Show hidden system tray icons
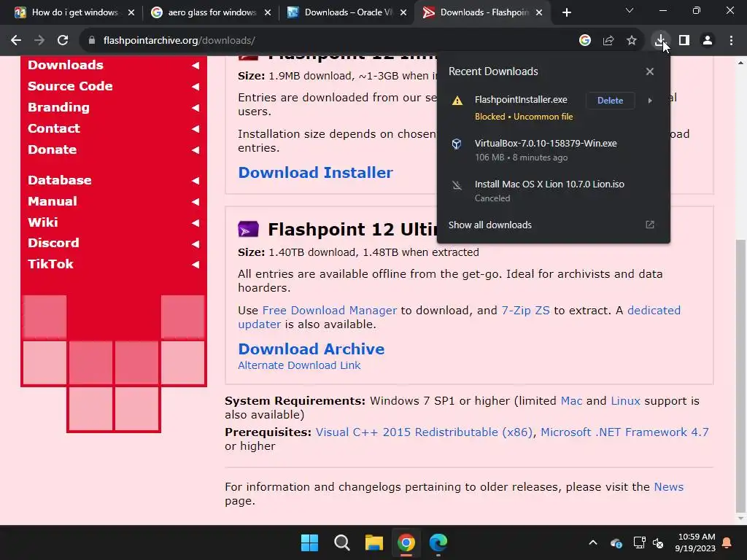The image size is (747, 560). click(593, 542)
